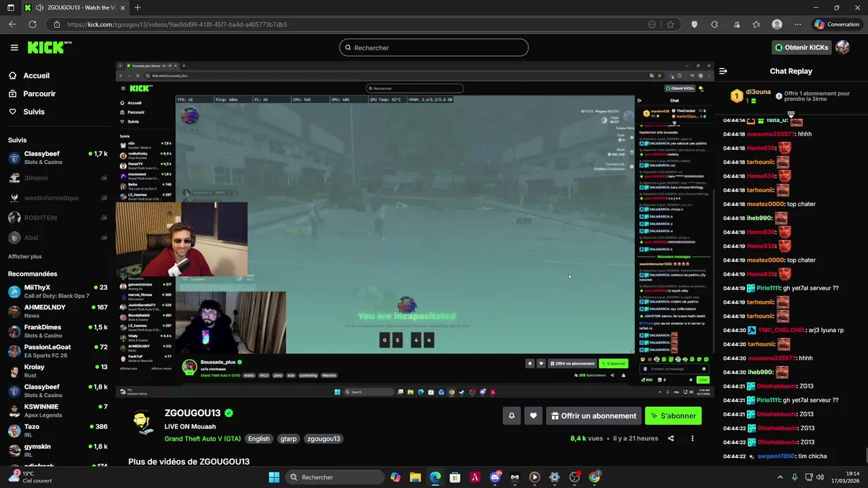868x488 pixels.
Task: Click username serpont7050 in chat
Action: [x=776, y=456]
